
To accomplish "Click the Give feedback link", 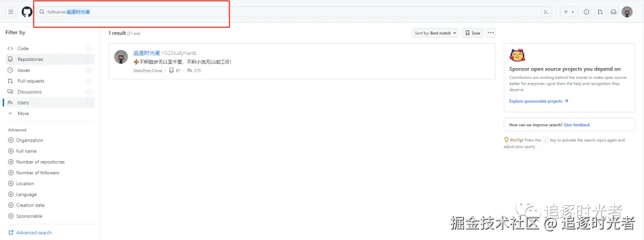I will click(x=577, y=125).
